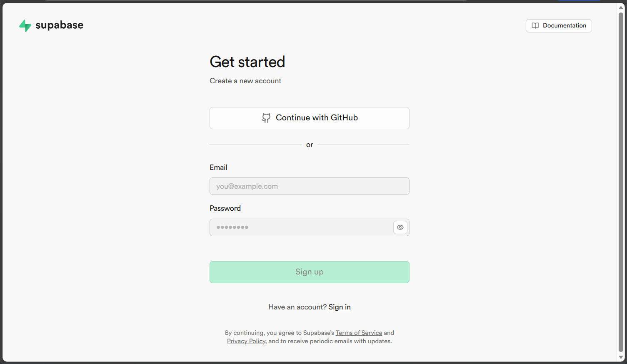Viewport: 627px width, 364px height.
Task: Click the Create a new account subtitle
Action: pos(245,81)
